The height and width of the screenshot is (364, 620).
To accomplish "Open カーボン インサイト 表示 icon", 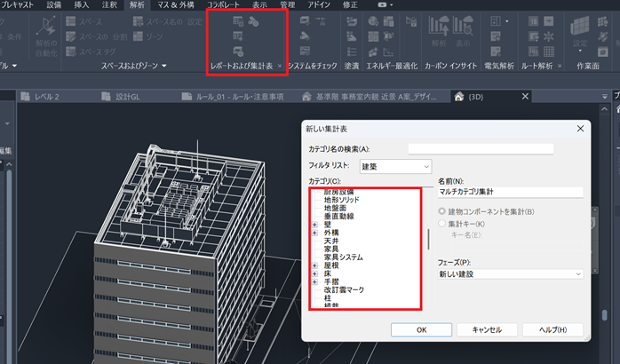I will tap(463, 26).
